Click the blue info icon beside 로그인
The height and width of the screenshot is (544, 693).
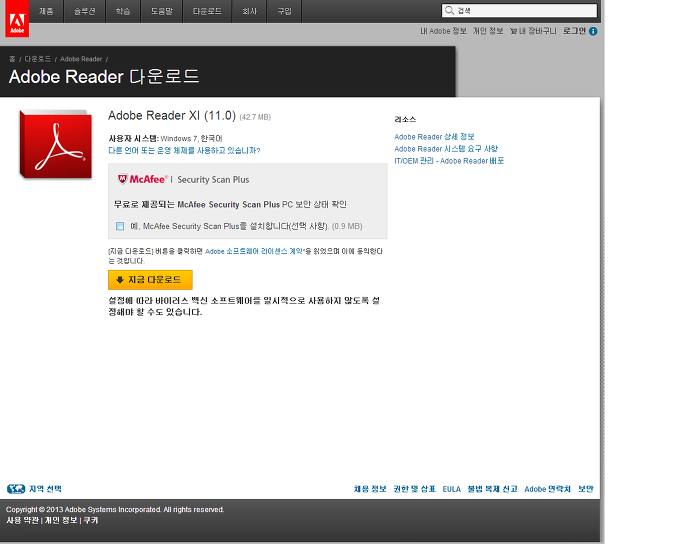coord(593,31)
